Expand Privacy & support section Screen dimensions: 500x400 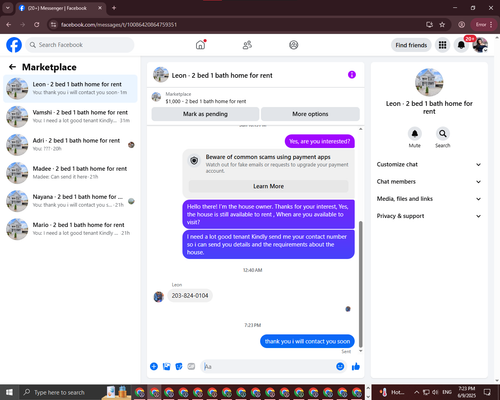click(429, 216)
